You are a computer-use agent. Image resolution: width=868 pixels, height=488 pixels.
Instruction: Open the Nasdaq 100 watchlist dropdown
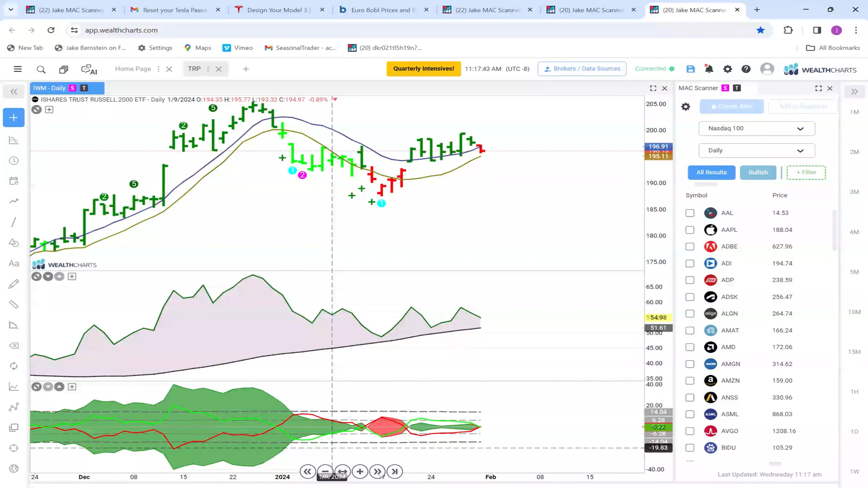point(756,128)
